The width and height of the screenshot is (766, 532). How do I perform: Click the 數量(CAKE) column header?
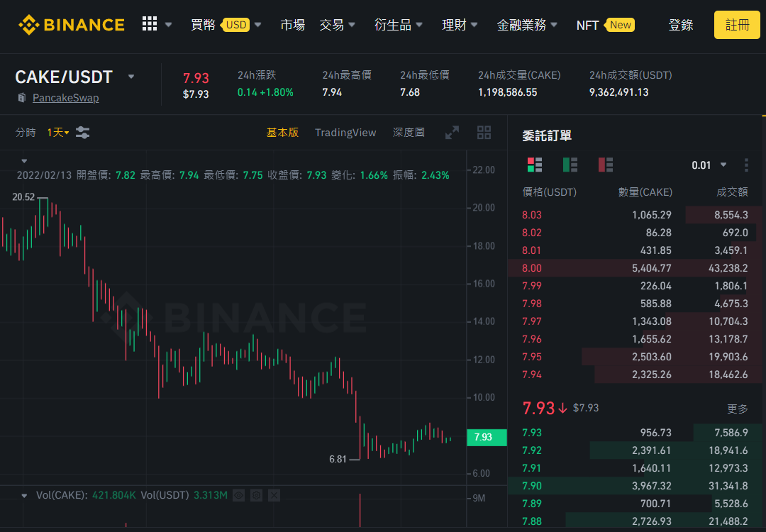pos(645,192)
